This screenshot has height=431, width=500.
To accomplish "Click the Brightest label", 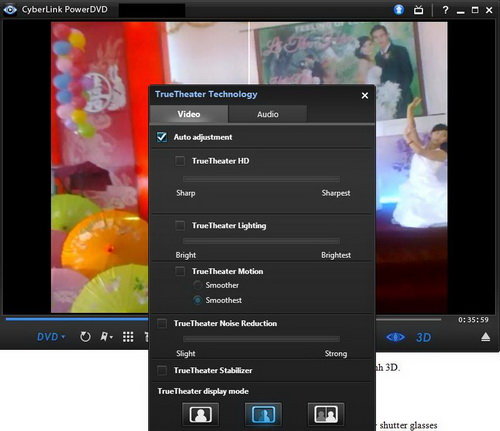I will coord(336,255).
